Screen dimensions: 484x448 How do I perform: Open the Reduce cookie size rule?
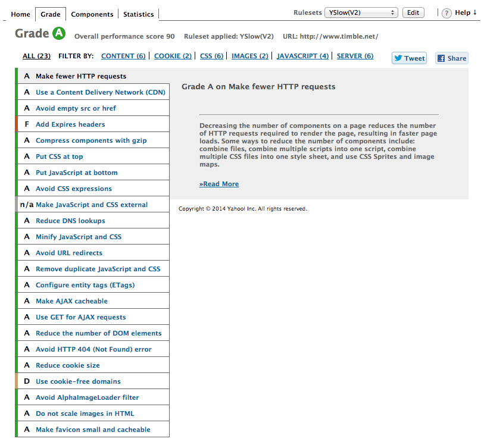coord(93,365)
